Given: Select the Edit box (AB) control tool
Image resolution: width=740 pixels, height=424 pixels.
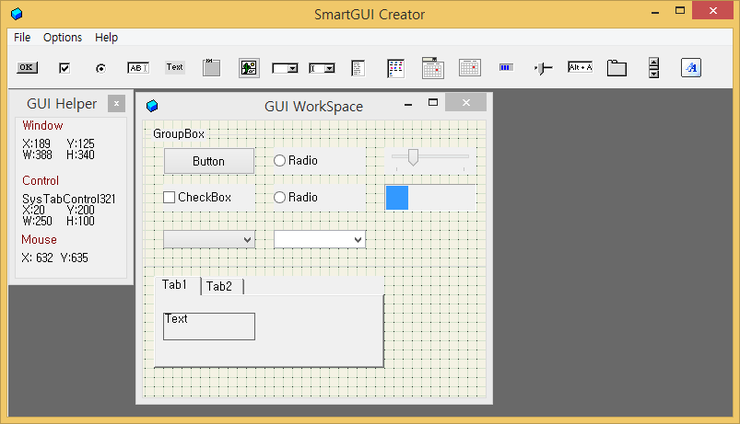Looking at the screenshot, I should (138, 68).
